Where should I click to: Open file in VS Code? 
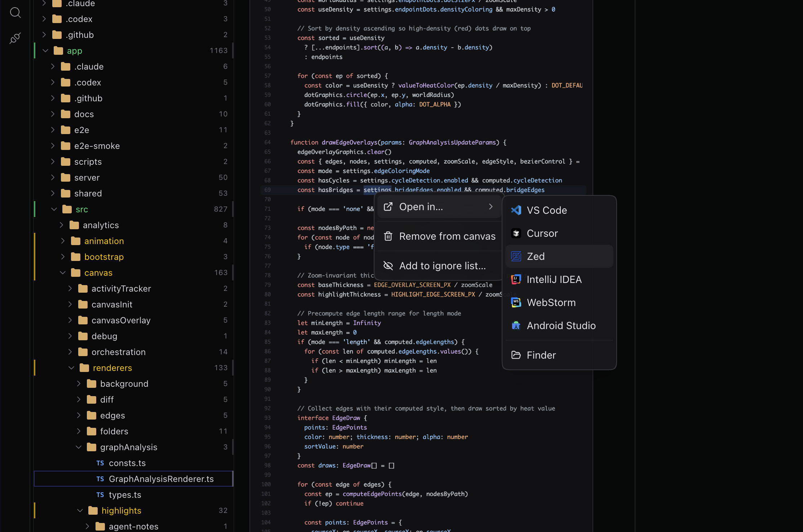[x=559, y=210]
